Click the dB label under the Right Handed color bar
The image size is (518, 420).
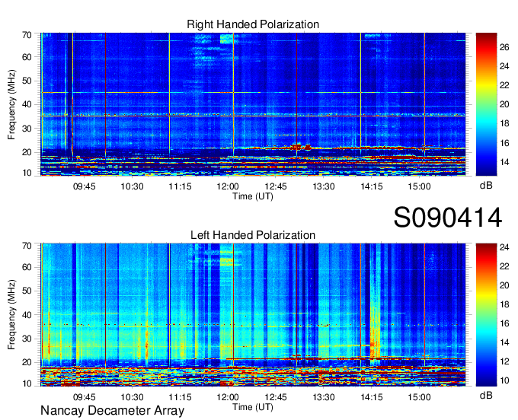(x=486, y=186)
